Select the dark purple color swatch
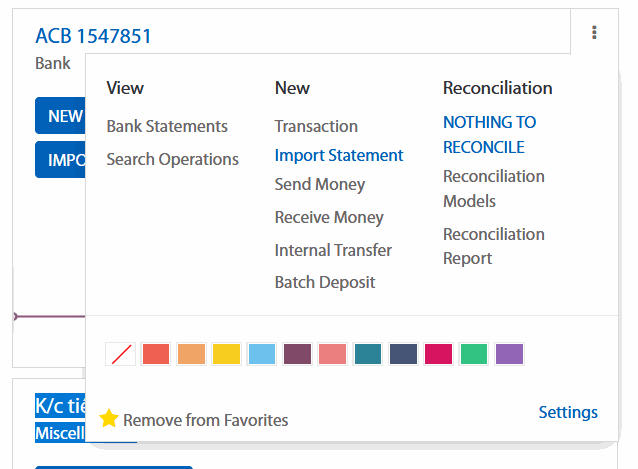The width and height of the screenshot is (638, 469). point(297,354)
